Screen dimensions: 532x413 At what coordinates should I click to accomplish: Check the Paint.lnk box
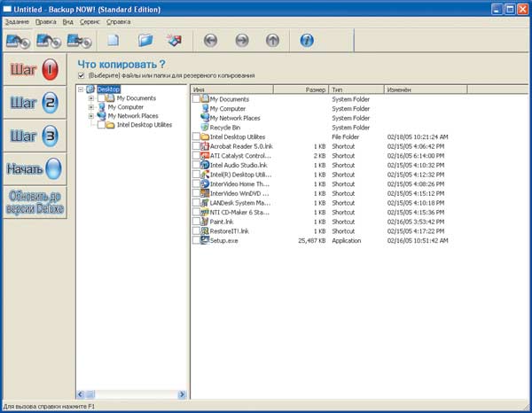[x=196, y=222]
